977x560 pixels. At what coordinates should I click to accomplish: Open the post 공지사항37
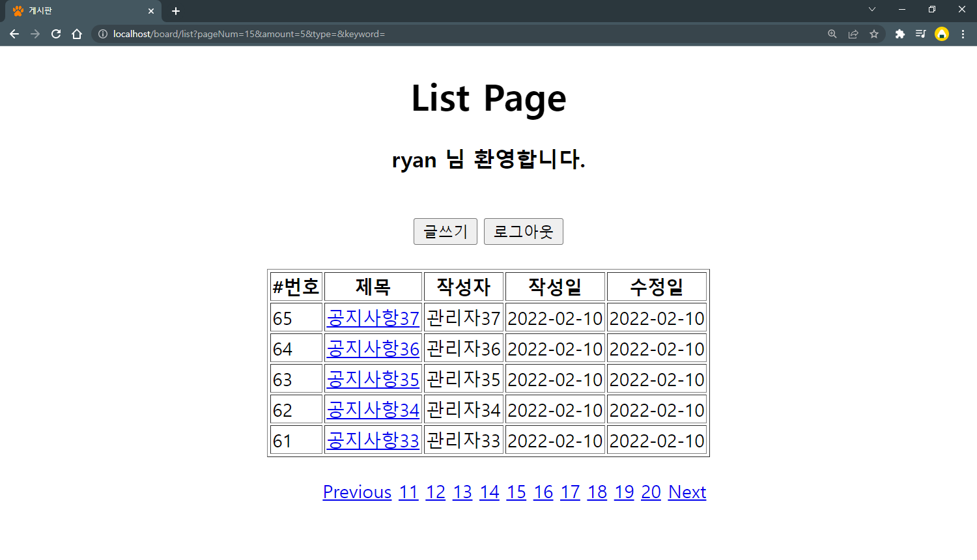373,318
